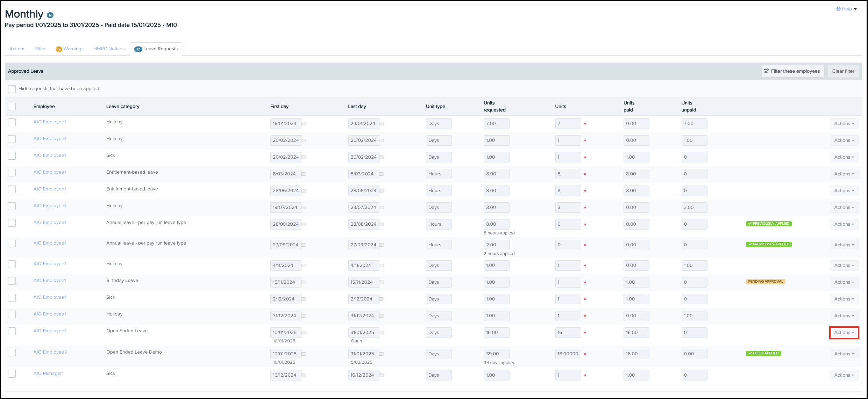Open the AIO Employee3 link
This screenshot has height=399, width=868.
point(50,352)
